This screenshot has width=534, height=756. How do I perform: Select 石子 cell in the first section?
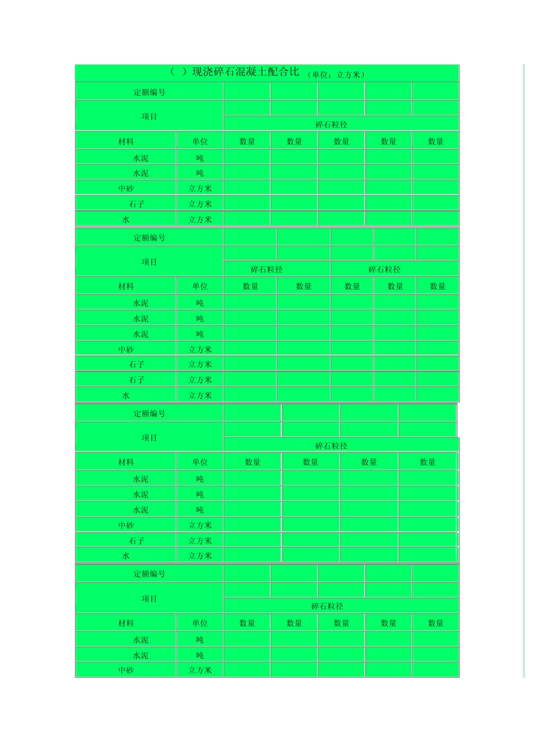click(137, 204)
